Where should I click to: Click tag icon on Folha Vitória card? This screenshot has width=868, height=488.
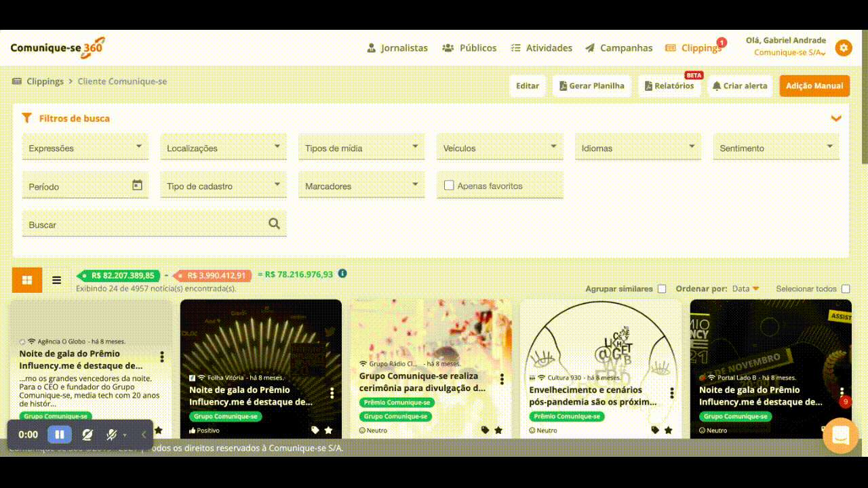pos(315,430)
